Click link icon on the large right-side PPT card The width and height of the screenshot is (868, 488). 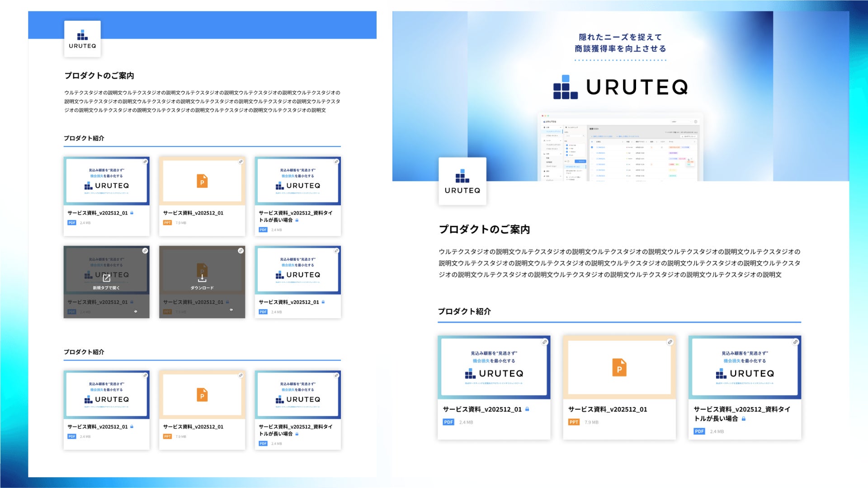(x=670, y=342)
